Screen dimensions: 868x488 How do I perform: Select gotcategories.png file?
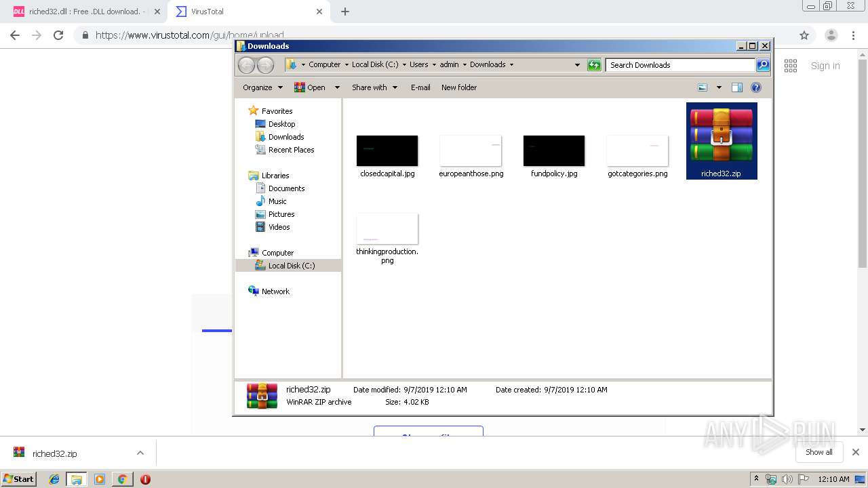tap(637, 156)
